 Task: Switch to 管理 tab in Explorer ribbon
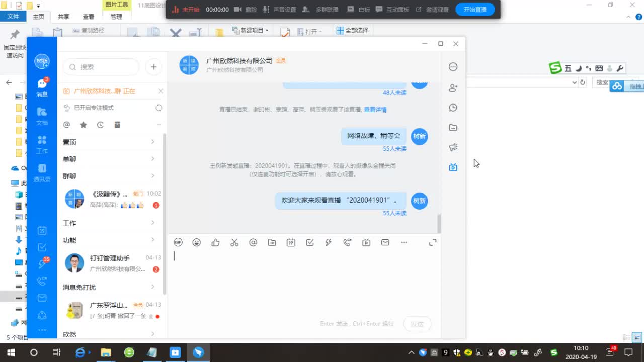click(x=116, y=17)
